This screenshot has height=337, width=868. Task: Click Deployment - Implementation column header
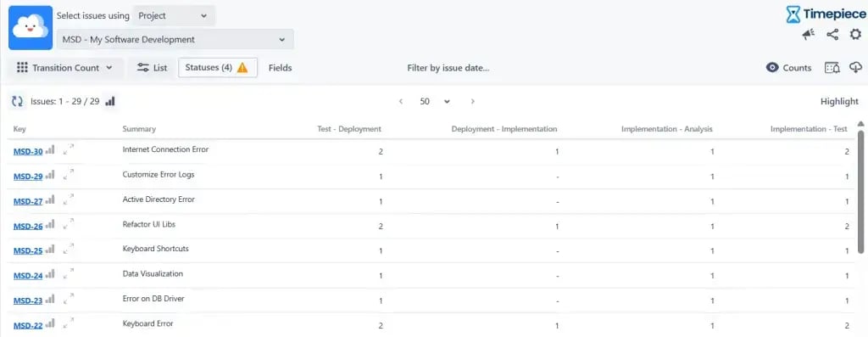coord(504,128)
